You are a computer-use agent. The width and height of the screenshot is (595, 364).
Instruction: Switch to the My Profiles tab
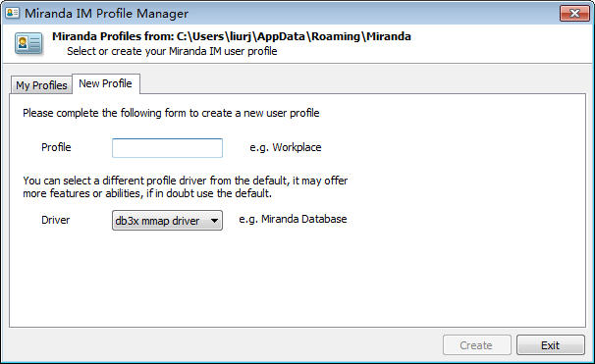(41, 85)
